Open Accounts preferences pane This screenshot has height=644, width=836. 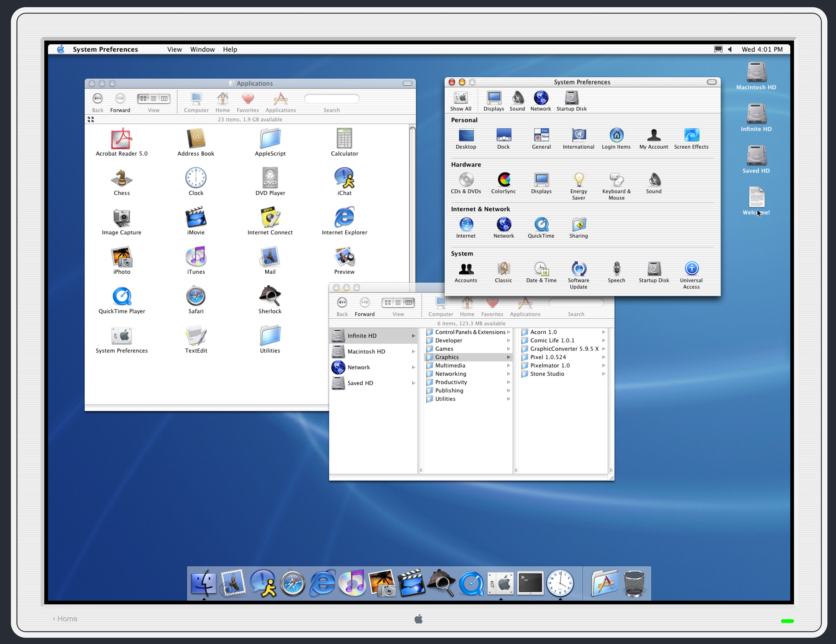point(466,272)
